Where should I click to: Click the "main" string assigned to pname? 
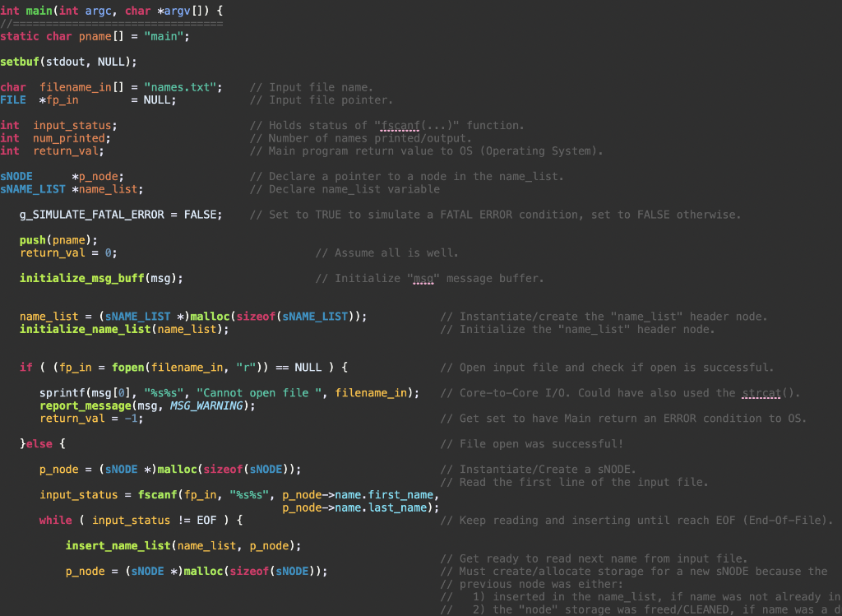tap(164, 36)
